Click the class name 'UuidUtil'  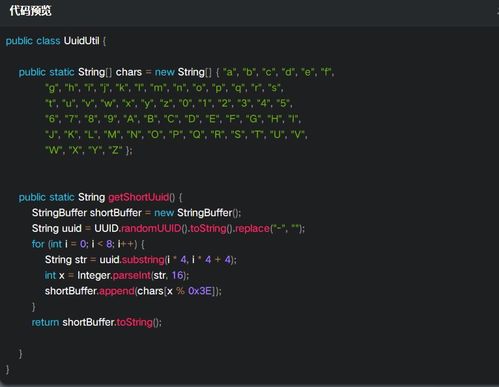pos(82,41)
